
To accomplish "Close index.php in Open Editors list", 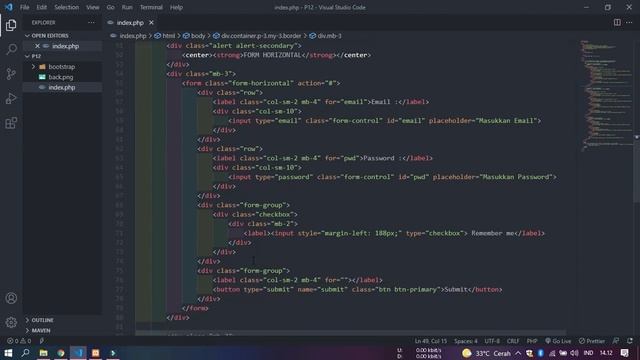I will click(37, 46).
